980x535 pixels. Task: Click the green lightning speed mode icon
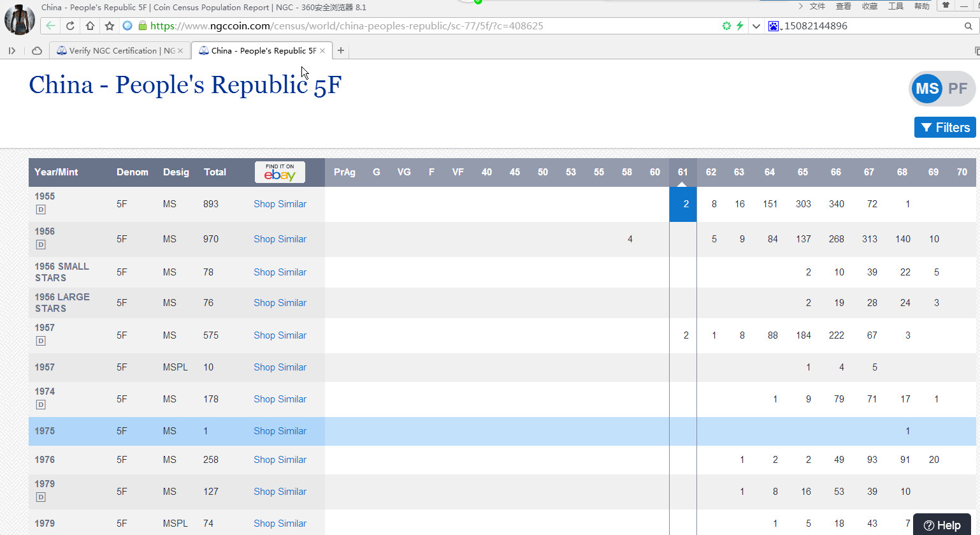pyautogui.click(x=740, y=26)
